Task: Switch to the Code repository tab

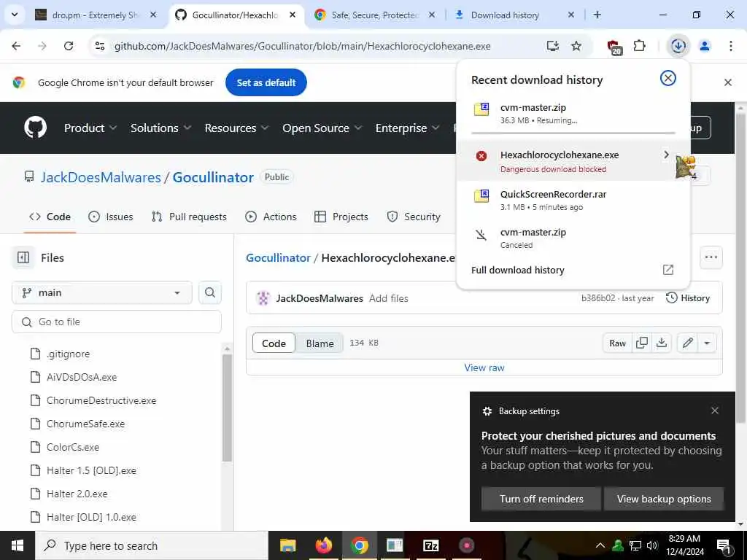Action: (50, 217)
